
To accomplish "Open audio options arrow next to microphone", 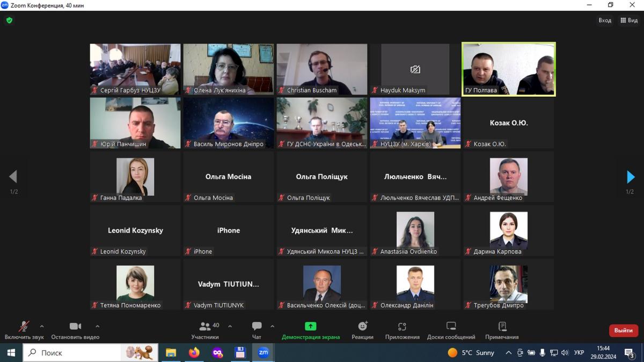I will click(42, 326).
